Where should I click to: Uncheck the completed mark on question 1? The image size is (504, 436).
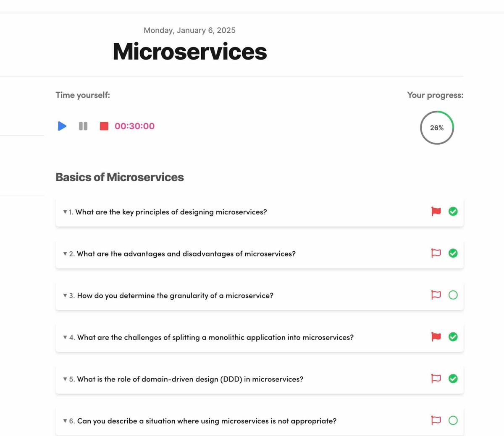click(453, 211)
